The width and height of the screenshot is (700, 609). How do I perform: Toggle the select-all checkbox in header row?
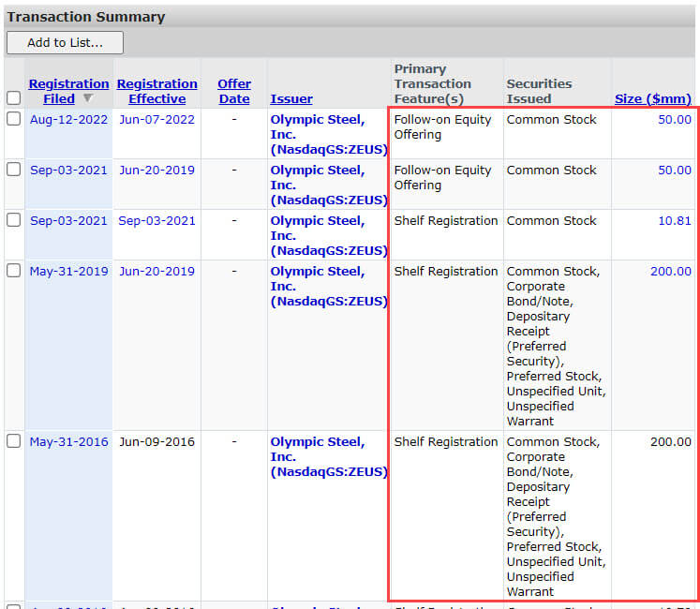(x=14, y=97)
